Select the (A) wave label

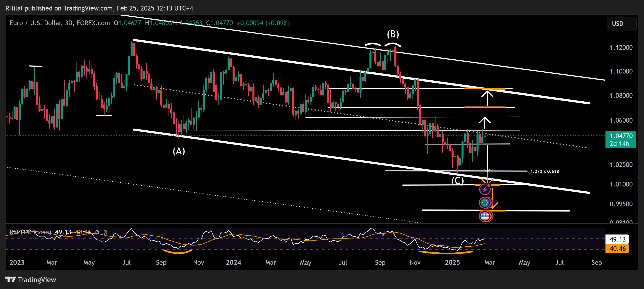pyautogui.click(x=179, y=151)
